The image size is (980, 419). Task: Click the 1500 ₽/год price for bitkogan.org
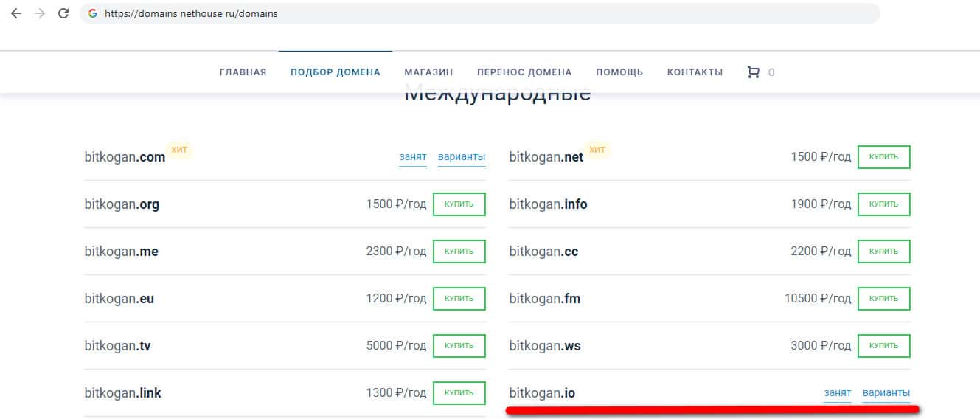click(396, 204)
